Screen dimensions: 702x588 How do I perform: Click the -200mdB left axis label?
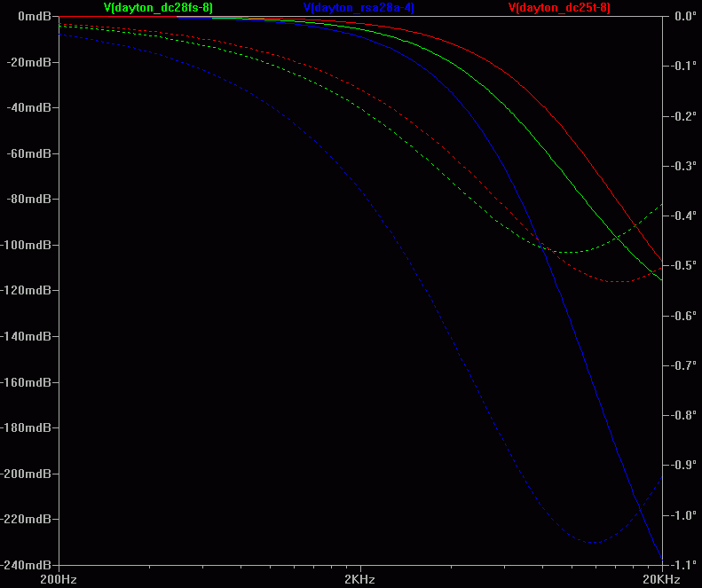click(x=26, y=474)
